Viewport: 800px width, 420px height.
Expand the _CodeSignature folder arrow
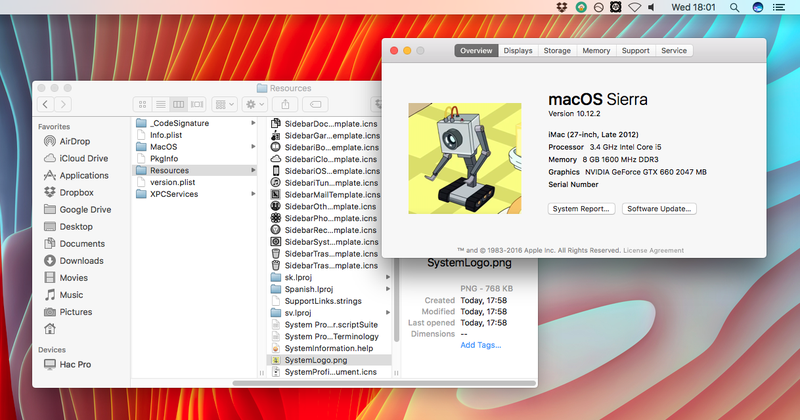(x=253, y=123)
